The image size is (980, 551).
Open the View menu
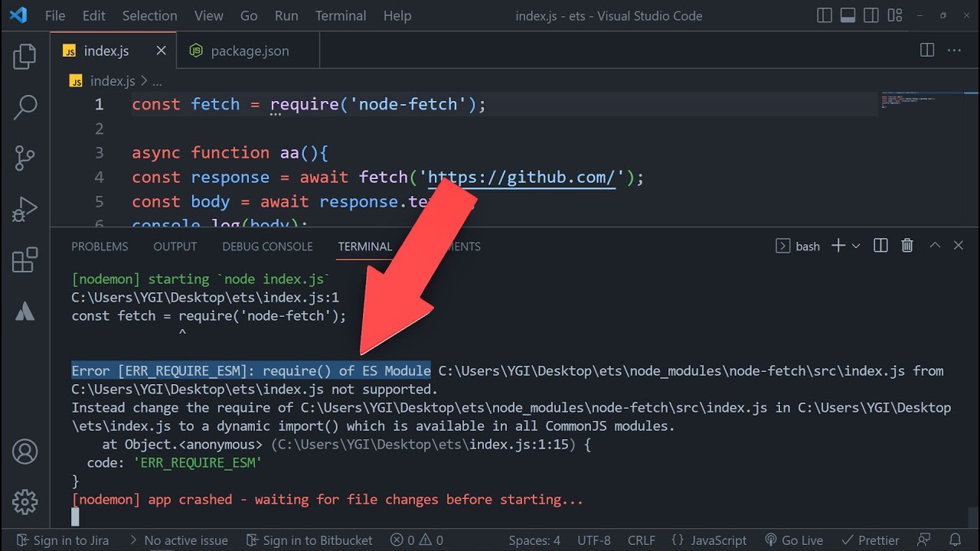pyautogui.click(x=208, y=15)
